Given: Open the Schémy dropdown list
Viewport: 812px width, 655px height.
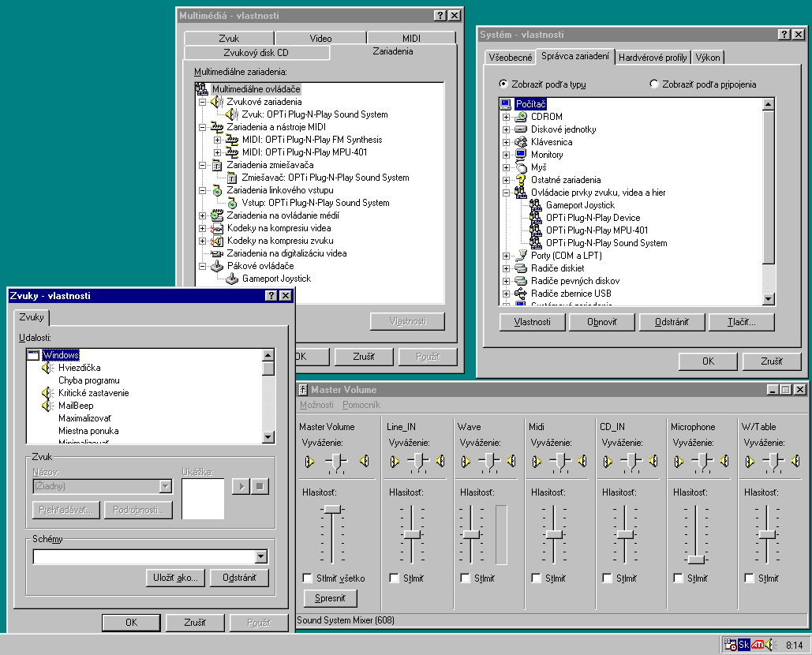Looking at the screenshot, I should tap(261, 557).
